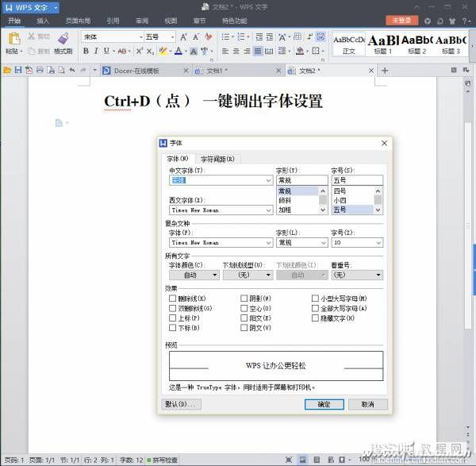476x466 pixels.
Task: Open the 字体颜色(C) dropdown
Action: pyautogui.click(x=194, y=275)
